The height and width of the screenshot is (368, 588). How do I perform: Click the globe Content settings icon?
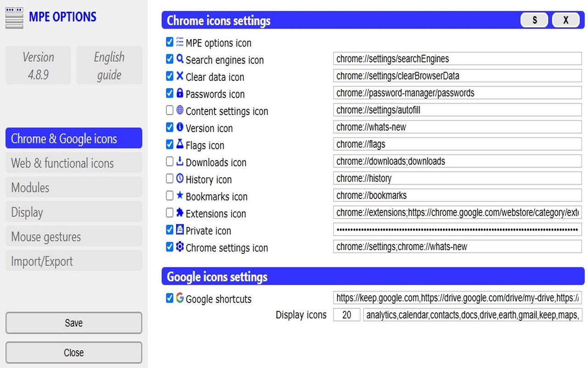[x=180, y=110]
